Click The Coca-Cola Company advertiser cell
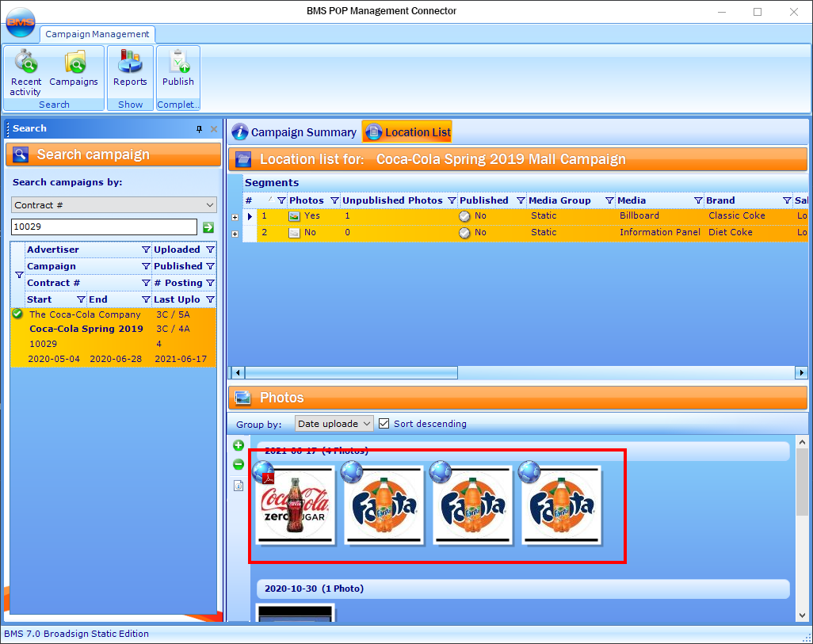Screen dimensions: 813x644 (x=85, y=314)
